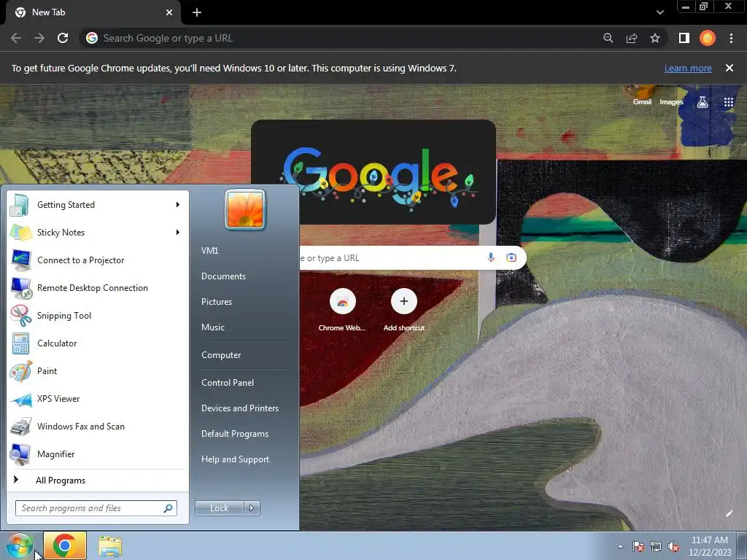The image size is (747, 560).
Task: Click muted volume tray icon
Action: 673,546
